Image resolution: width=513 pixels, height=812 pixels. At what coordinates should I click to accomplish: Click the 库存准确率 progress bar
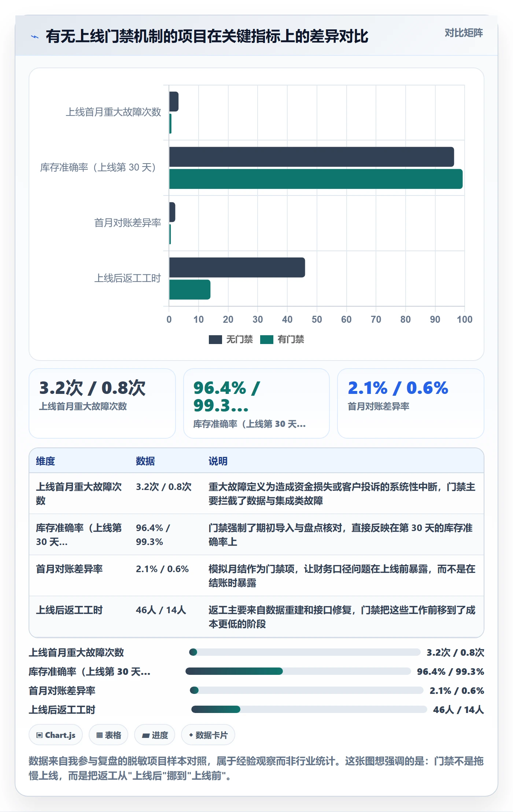point(298,671)
